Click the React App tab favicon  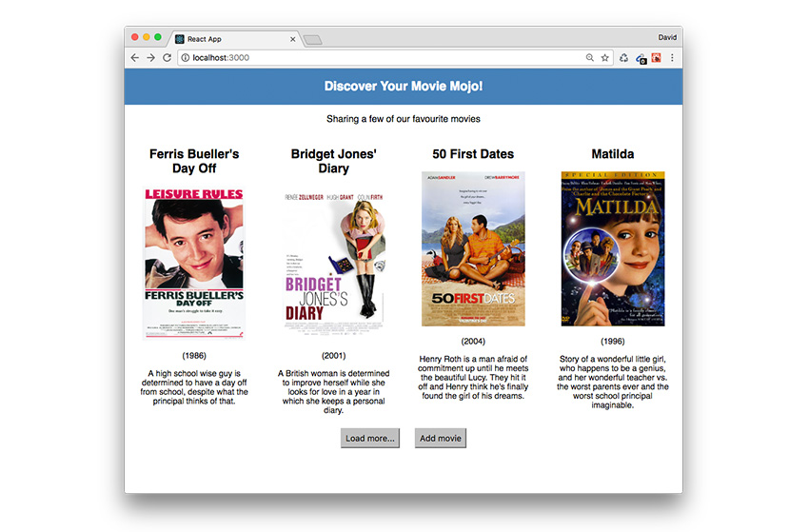(x=180, y=39)
